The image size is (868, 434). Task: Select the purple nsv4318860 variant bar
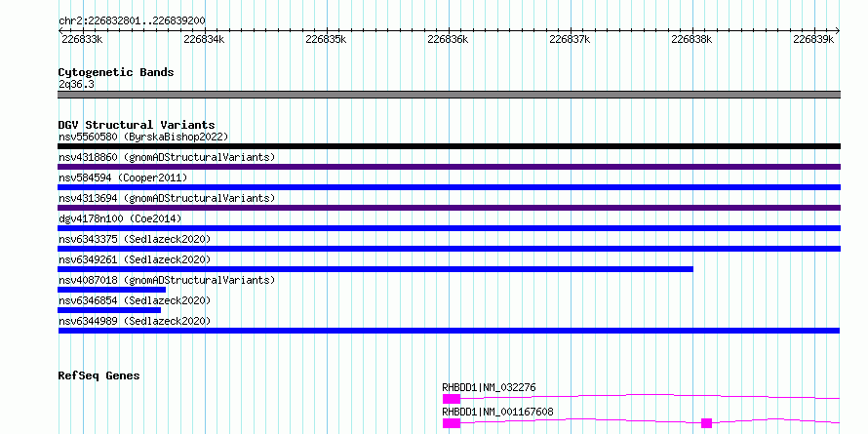point(449,167)
